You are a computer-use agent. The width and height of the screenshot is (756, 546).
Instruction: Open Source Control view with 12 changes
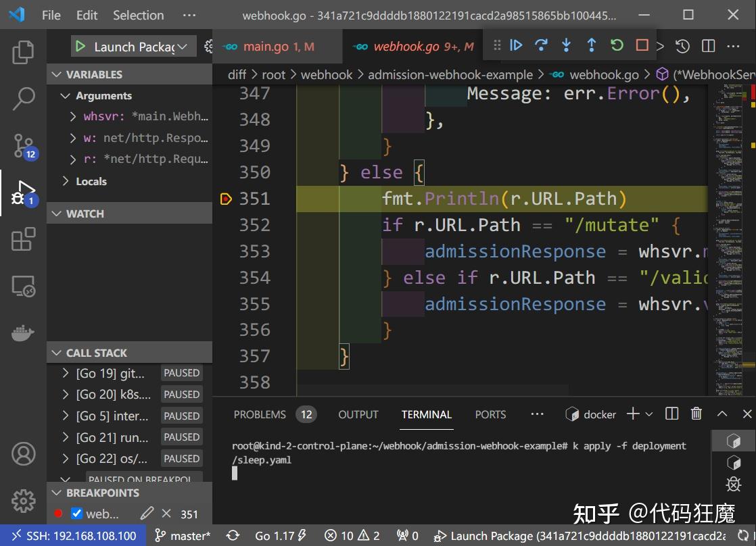click(23, 145)
